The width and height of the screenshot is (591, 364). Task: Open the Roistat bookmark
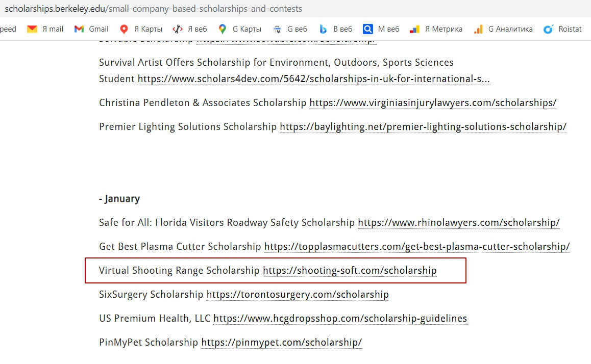(548, 29)
